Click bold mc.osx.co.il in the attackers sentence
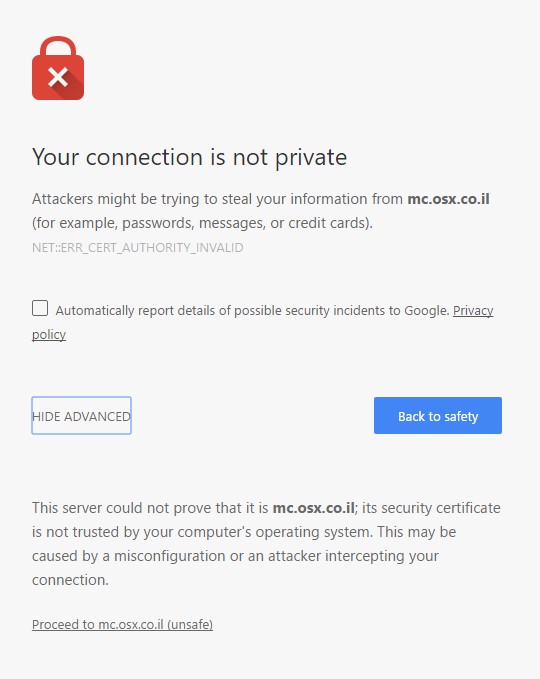The height and width of the screenshot is (679, 540). 449,199
